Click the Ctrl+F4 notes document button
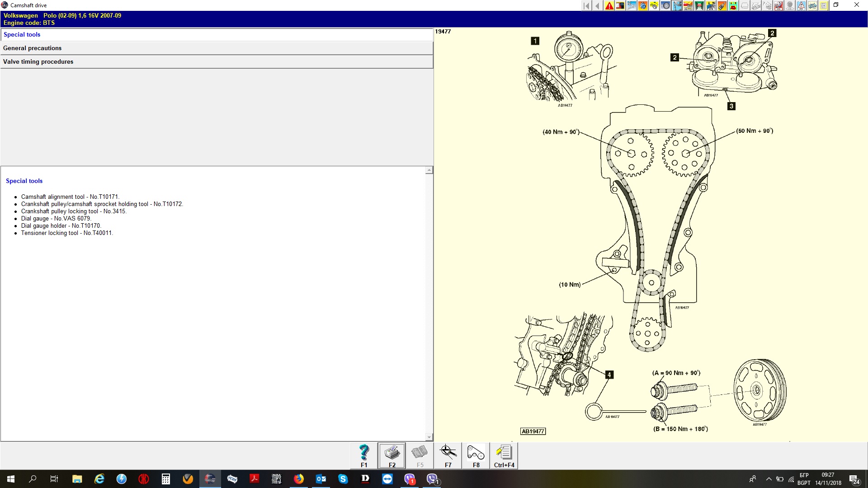The width and height of the screenshot is (868, 488). 504,455
